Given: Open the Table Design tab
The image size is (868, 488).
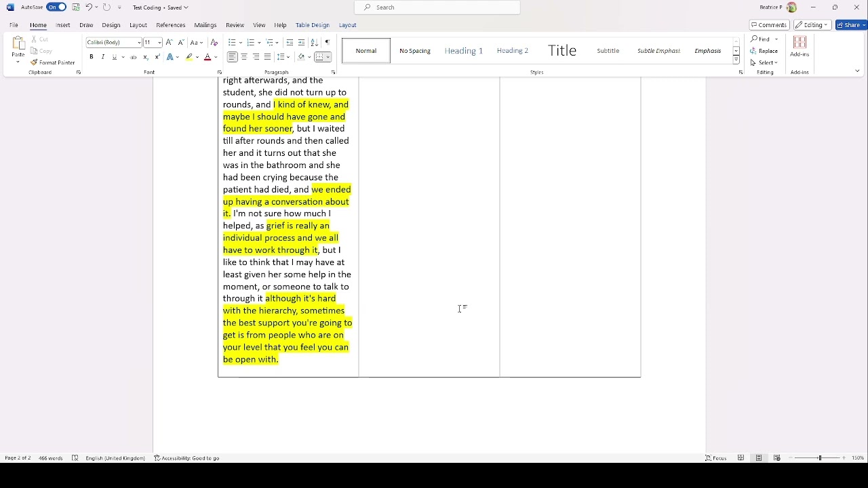Looking at the screenshot, I should tap(313, 25).
